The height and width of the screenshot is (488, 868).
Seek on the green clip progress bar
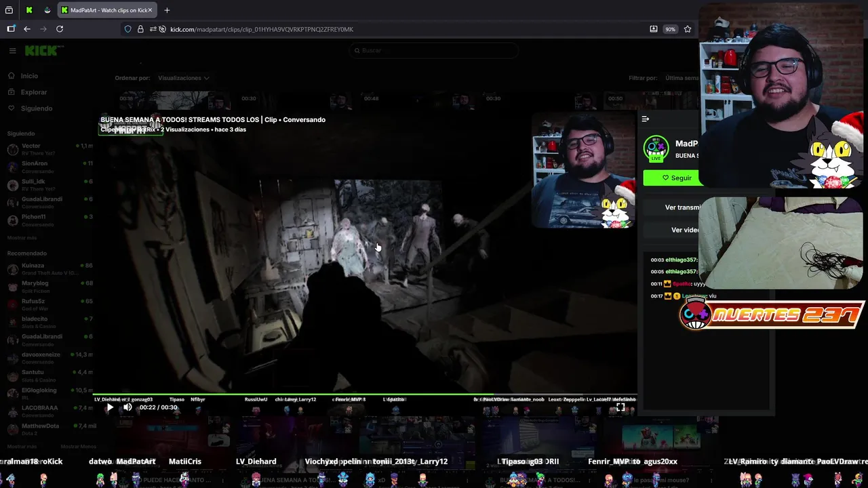tap(365, 394)
